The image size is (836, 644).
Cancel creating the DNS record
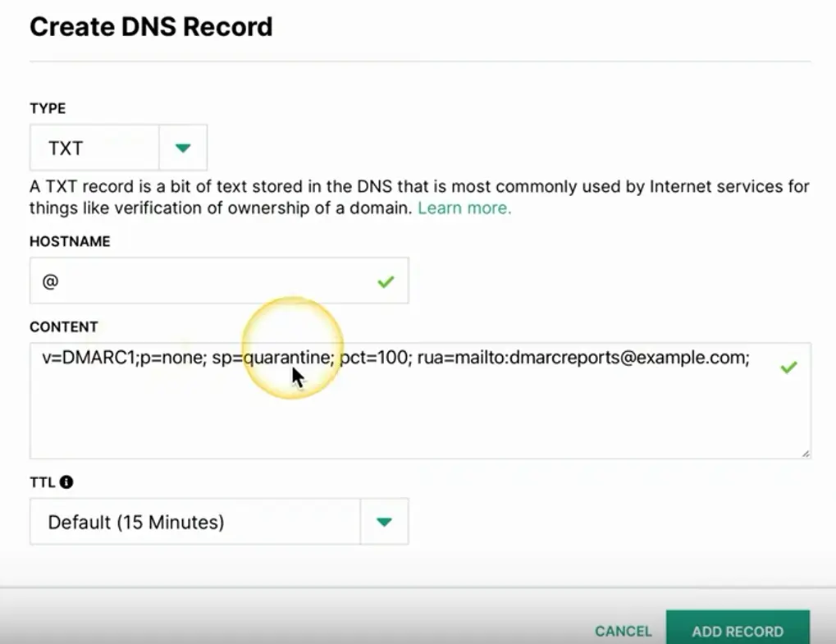[624, 631]
